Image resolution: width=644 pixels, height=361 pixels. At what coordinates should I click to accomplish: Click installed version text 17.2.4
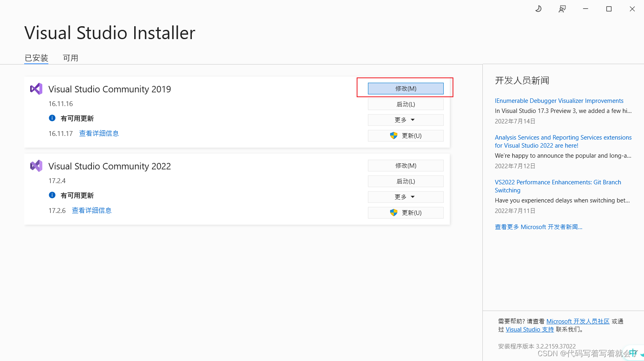tap(57, 181)
